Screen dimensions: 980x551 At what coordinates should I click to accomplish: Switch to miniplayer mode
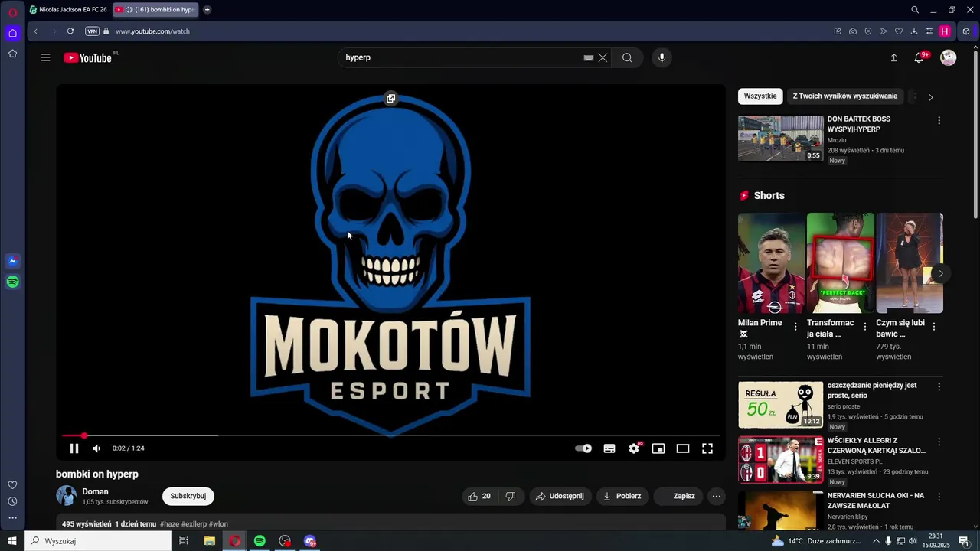tap(658, 448)
